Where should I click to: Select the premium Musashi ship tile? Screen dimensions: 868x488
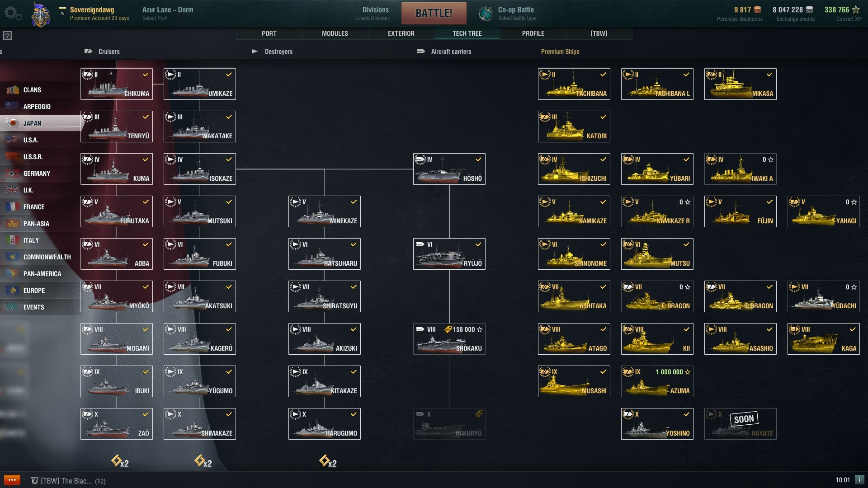point(574,381)
